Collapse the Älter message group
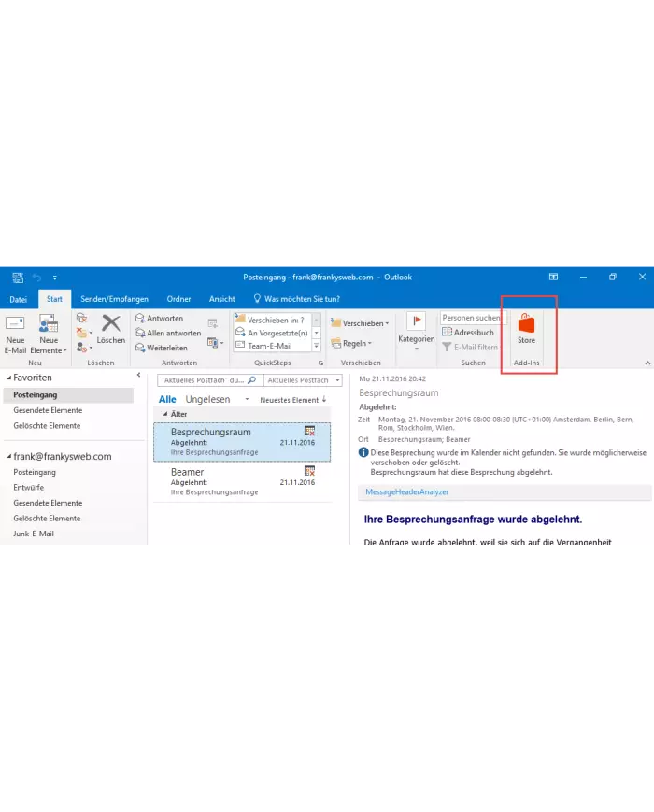The height and width of the screenshot is (812, 654). pyautogui.click(x=166, y=413)
